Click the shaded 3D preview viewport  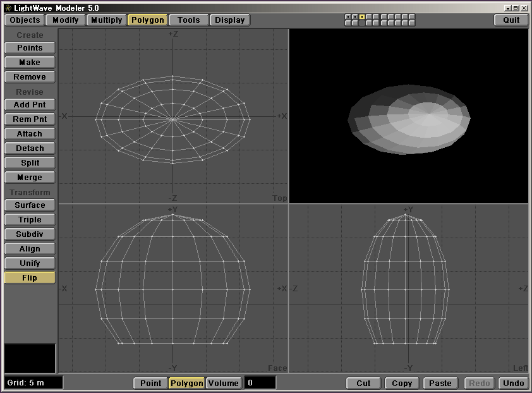click(x=408, y=116)
